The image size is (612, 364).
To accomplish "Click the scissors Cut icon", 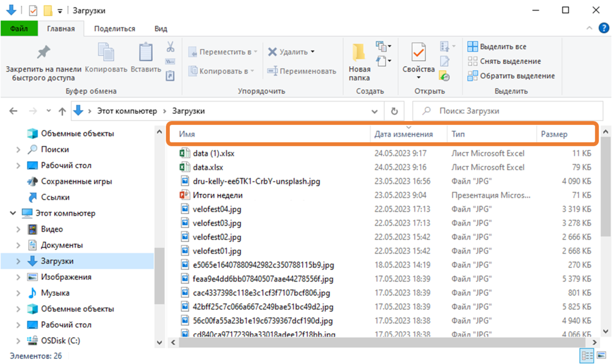I will coord(170,47).
